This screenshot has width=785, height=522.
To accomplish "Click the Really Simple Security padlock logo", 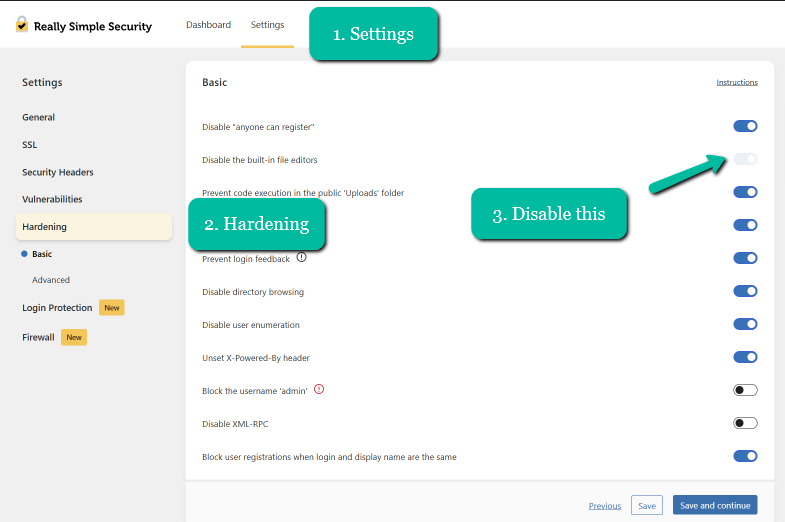I will coord(22,24).
